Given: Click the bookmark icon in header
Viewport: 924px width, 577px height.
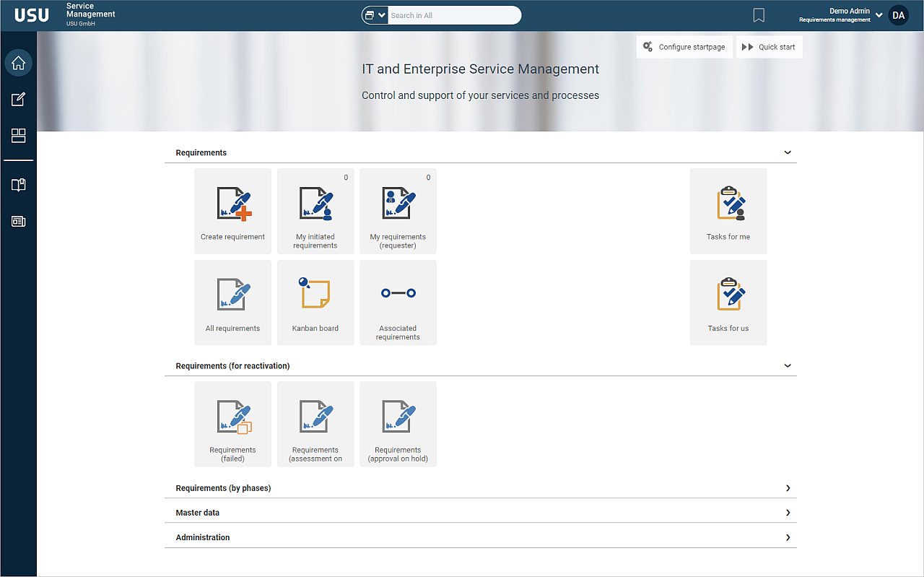Looking at the screenshot, I should point(759,15).
